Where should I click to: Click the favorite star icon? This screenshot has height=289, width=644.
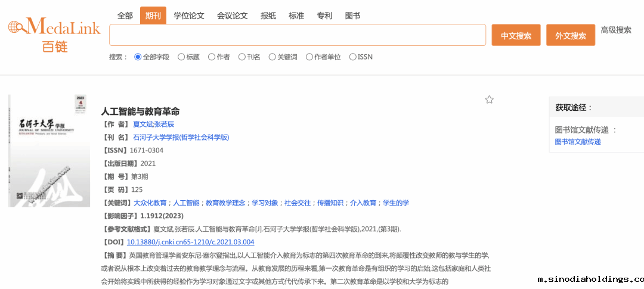point(489,100)
